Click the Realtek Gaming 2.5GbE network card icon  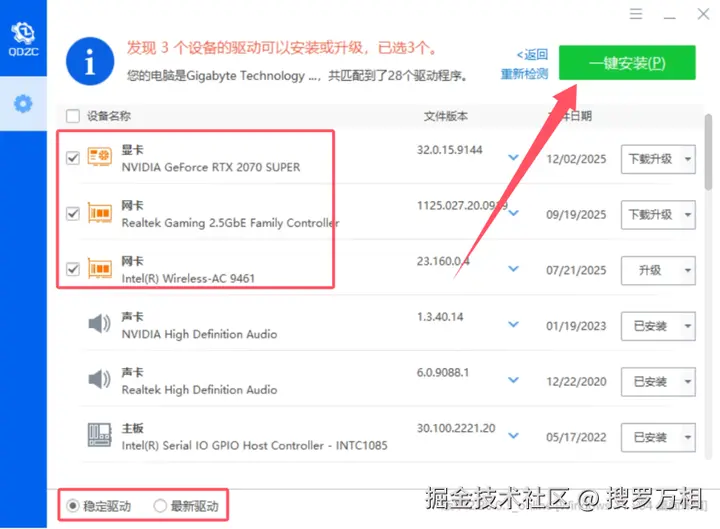tap(100, 213)
